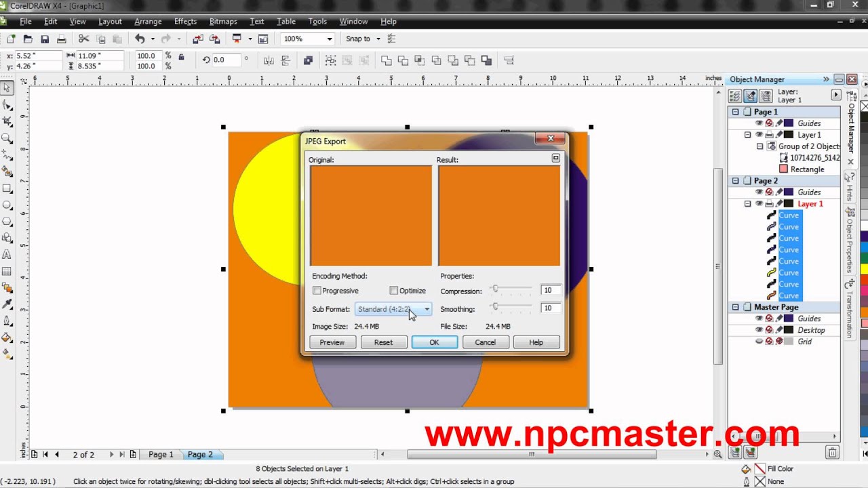Pick the yellow swatch in color palette
Screen dimensions: 868x488
[x=864, y=269]
